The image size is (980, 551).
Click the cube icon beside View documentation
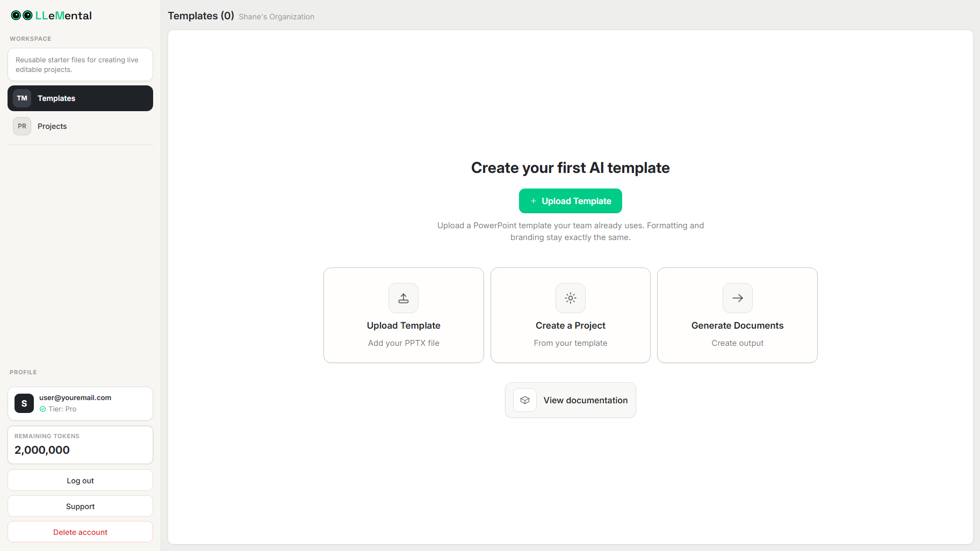pyautogui.click(x=524, y=400)
